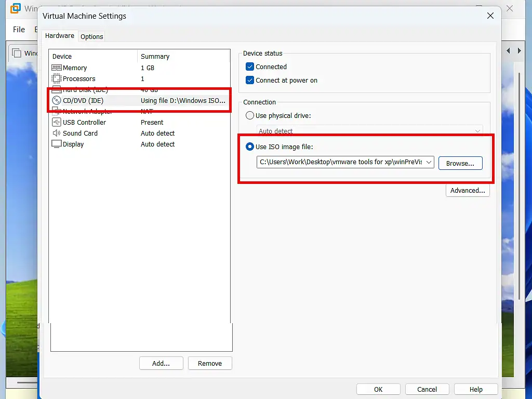Viewport: 532px width, 399px height.
Task: Select the USB Controller icon
Action: tap(56, 122)
